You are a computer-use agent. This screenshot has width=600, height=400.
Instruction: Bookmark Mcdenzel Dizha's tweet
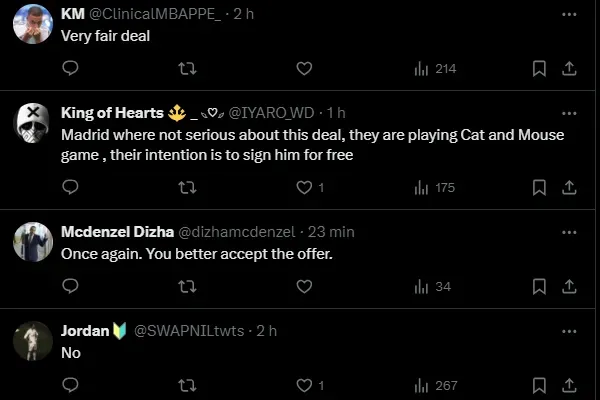pos(539,286)
